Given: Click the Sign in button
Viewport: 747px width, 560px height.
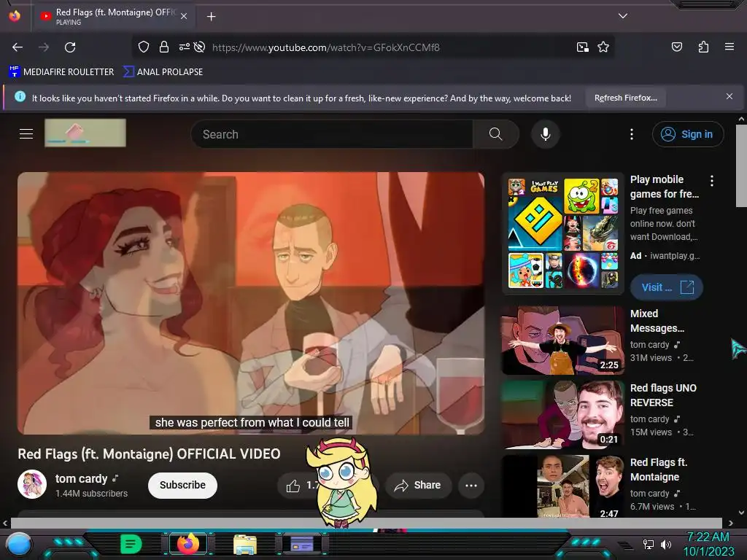Looking at the screenshot, I should [687, 134].
